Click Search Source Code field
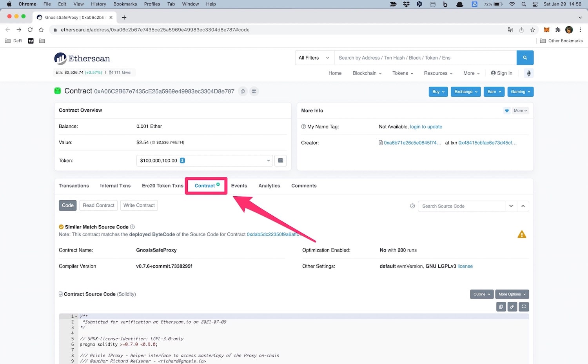The image size is (588, 364). click(x=462, y=206)
